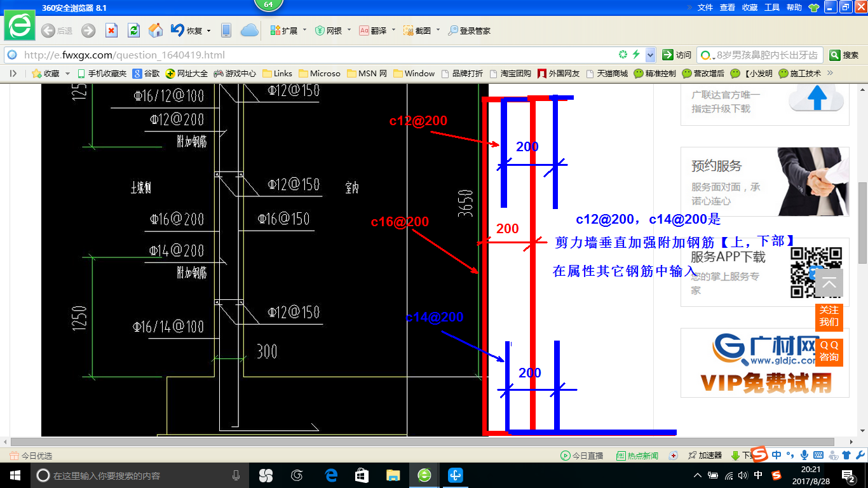Show more bookmarks with the double chevron
The width and height of the screenshot is (868, 488).
[x=830, y=74]
